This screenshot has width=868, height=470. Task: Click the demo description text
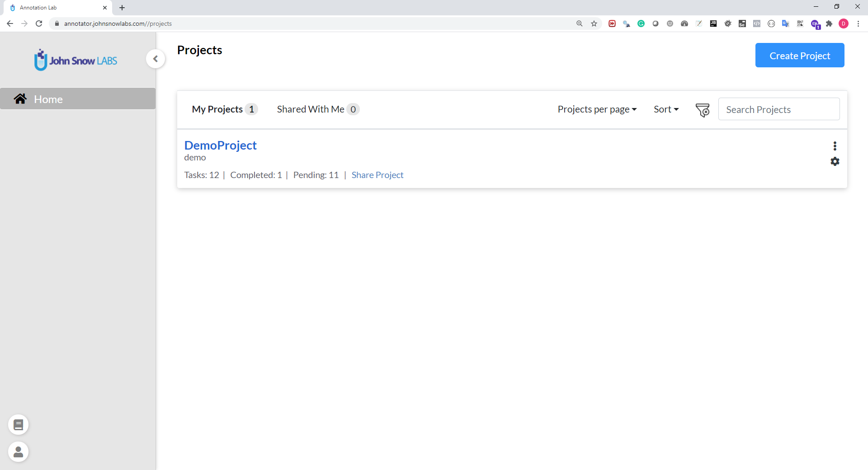[x=195, y=158]
